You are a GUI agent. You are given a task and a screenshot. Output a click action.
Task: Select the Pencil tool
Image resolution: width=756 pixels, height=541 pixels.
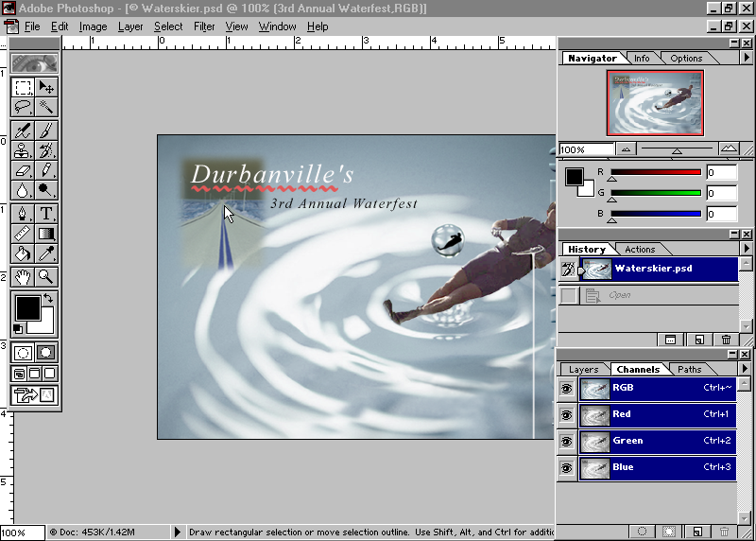pyautogui.click(x=46, y=170)
